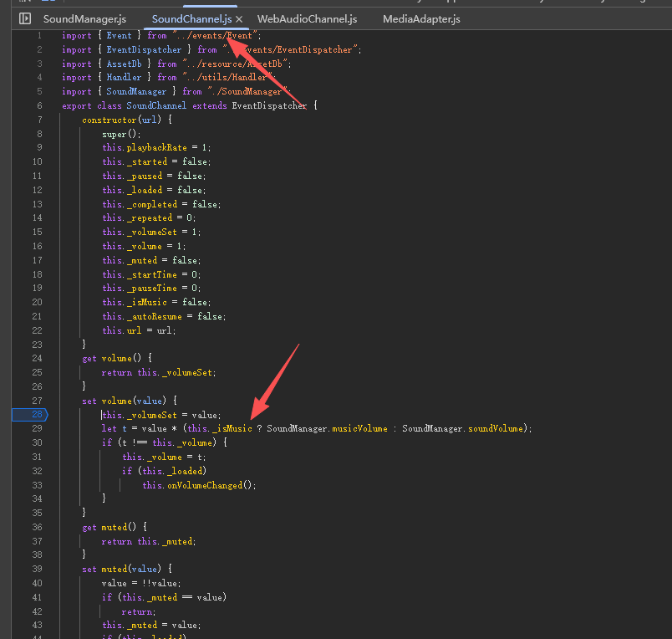The height and width of the screenshot is (639, 672).
Task: Add a breakpoint at line 8 gutter
Action: 38,134
